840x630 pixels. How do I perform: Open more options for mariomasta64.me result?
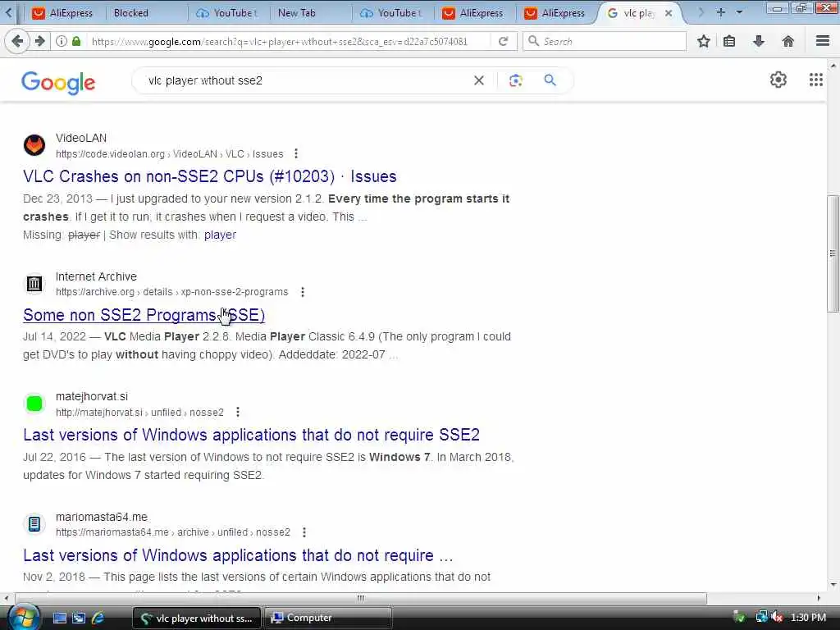click(x=304, y=532)
